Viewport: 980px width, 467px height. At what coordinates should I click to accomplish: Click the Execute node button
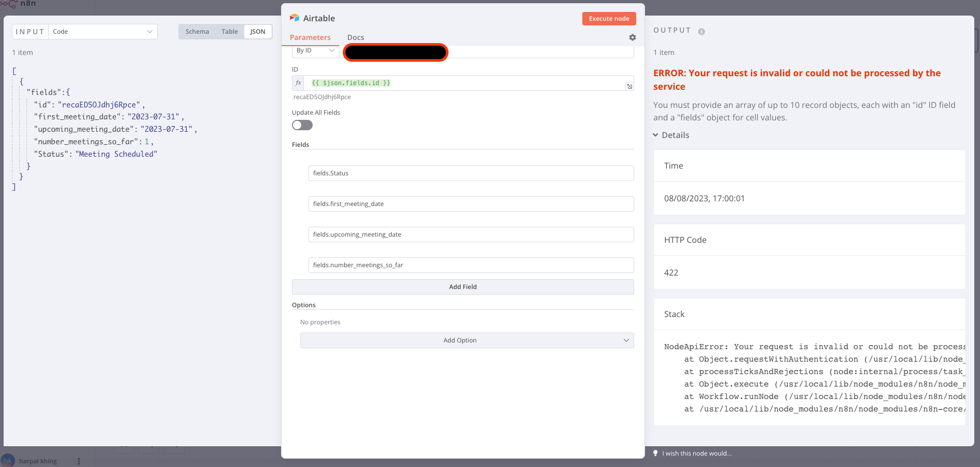(x=609, y=19)
